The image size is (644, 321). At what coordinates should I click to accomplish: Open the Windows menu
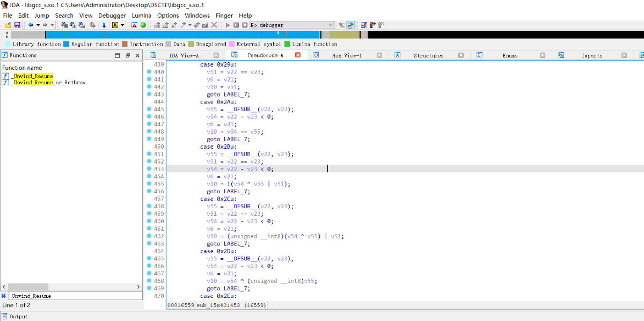point(197,16)
